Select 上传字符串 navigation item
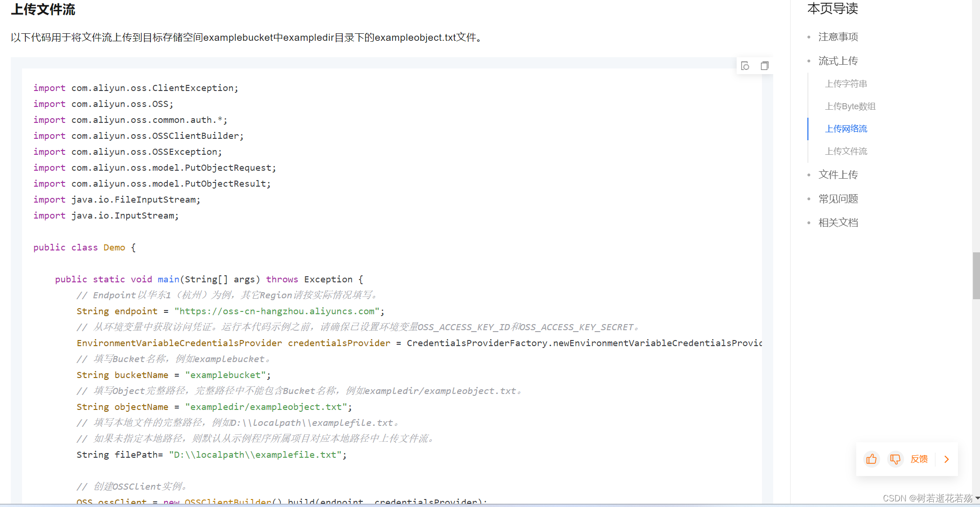Image resolution: width=980 pixels, height=507 pixels. pos(846,83)
